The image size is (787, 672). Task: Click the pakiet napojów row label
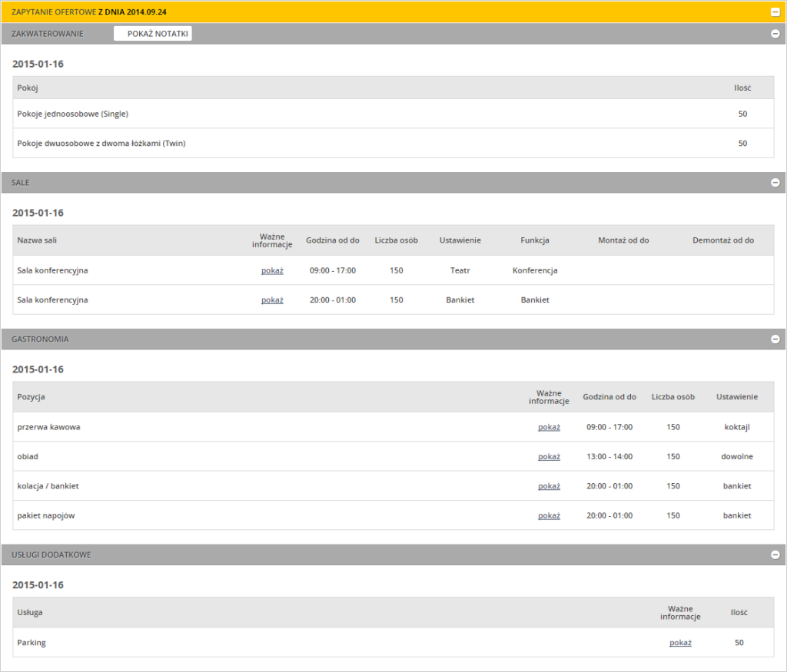(45, 515)
